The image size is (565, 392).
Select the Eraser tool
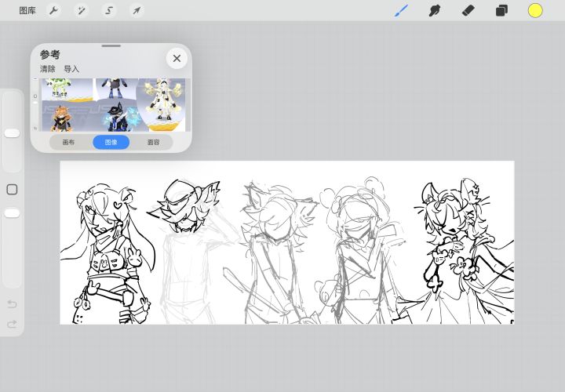(x=468, y=10)
